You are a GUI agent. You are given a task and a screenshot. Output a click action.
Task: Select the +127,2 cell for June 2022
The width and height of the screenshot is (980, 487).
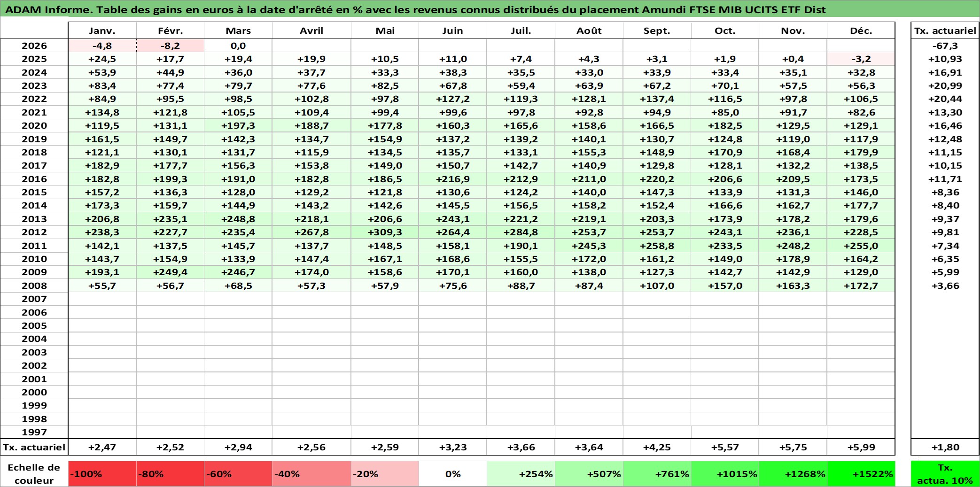453,99
